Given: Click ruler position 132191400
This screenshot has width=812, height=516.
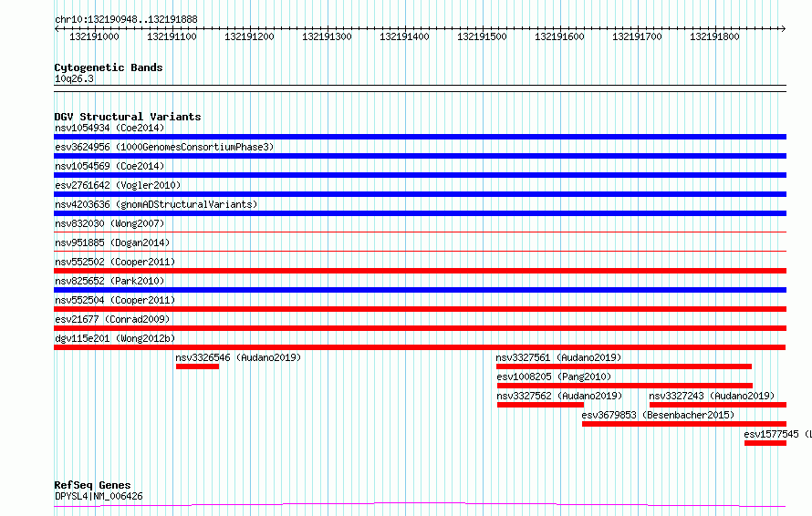Looking at the screenshot, I should (x=404, y=36).
